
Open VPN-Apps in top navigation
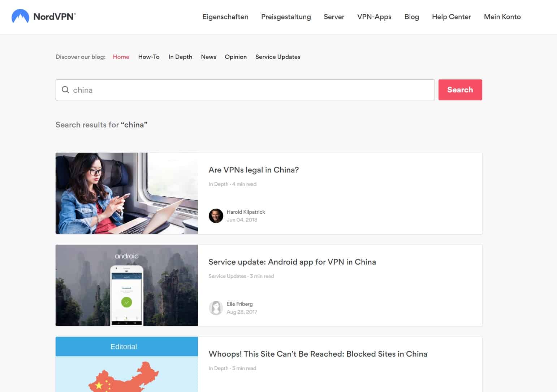pyautogui.click(x=374, y=17)
